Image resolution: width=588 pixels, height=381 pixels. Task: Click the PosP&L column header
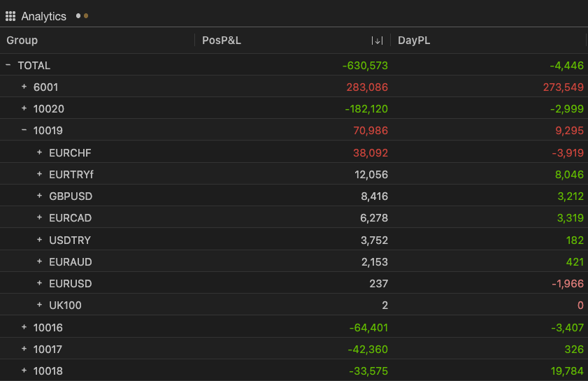(222, 40)
